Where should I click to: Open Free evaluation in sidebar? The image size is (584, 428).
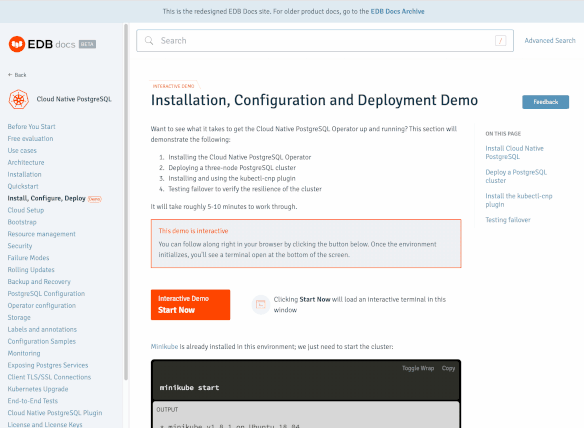coord(30,139)
